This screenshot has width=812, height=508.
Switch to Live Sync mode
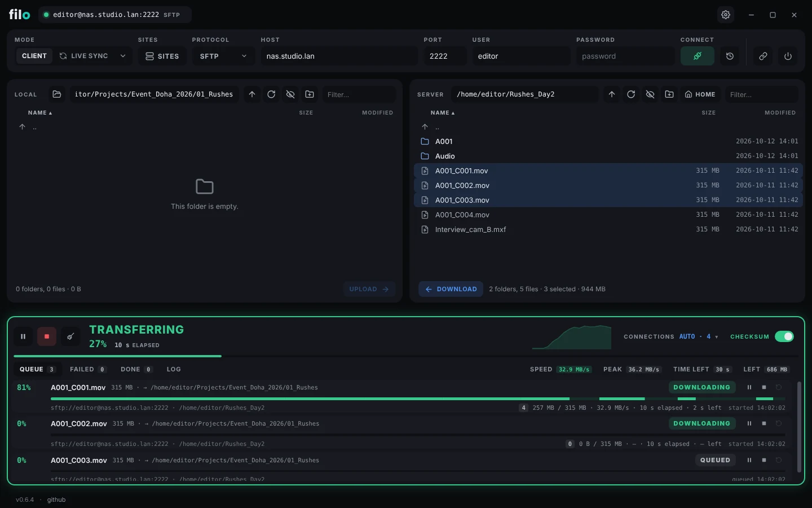[x=84, y=56]
